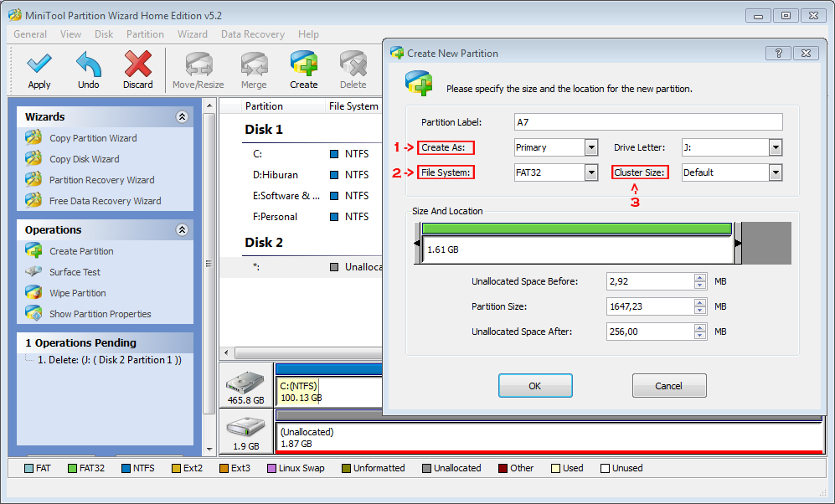Screen dimensions: 835x504
Task: Click the help question mark in dialog
Action: tap(779, 53)
